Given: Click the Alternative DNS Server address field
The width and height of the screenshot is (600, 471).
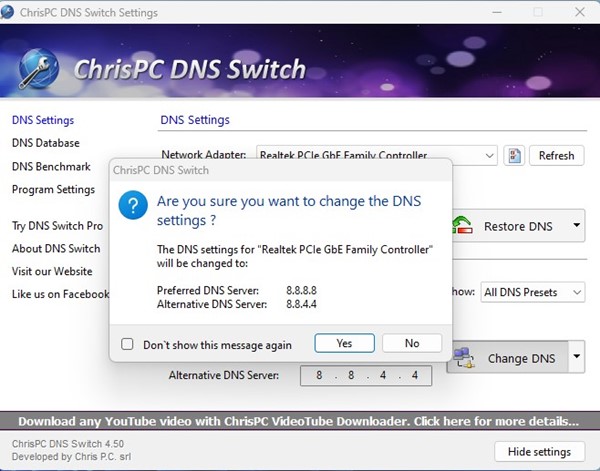Looking at the screenshot, I should point(366,375).
